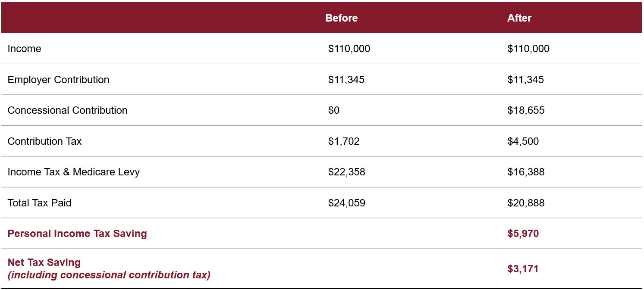644x290 pixels.
Task: Click the After column header
Action: 519,18
